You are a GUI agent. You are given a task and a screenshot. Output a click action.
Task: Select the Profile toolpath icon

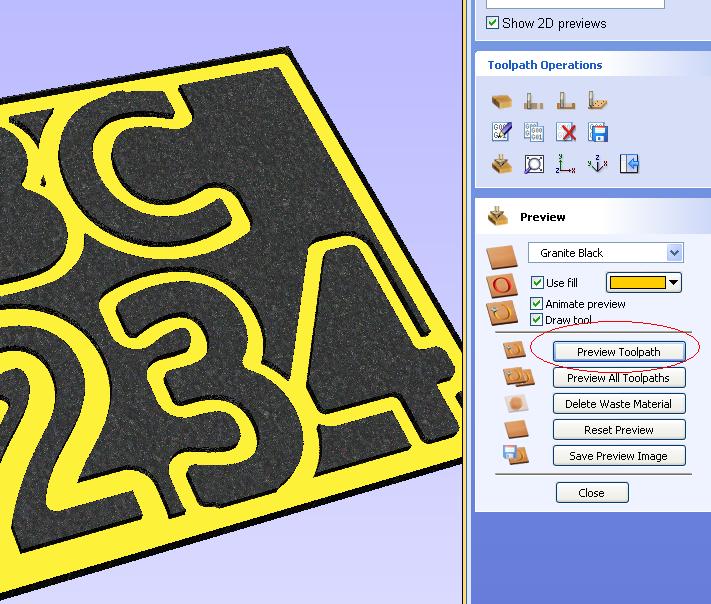tap(534, 101)
